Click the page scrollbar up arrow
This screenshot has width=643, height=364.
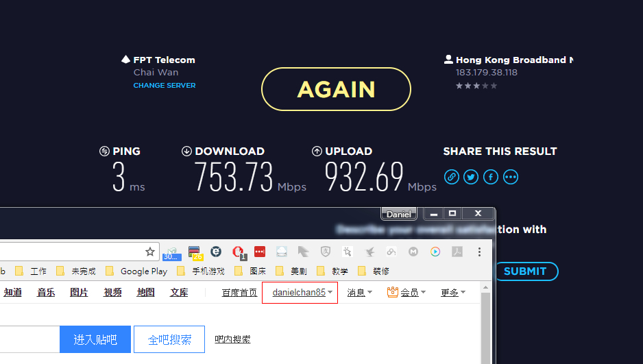click(485, 287)
